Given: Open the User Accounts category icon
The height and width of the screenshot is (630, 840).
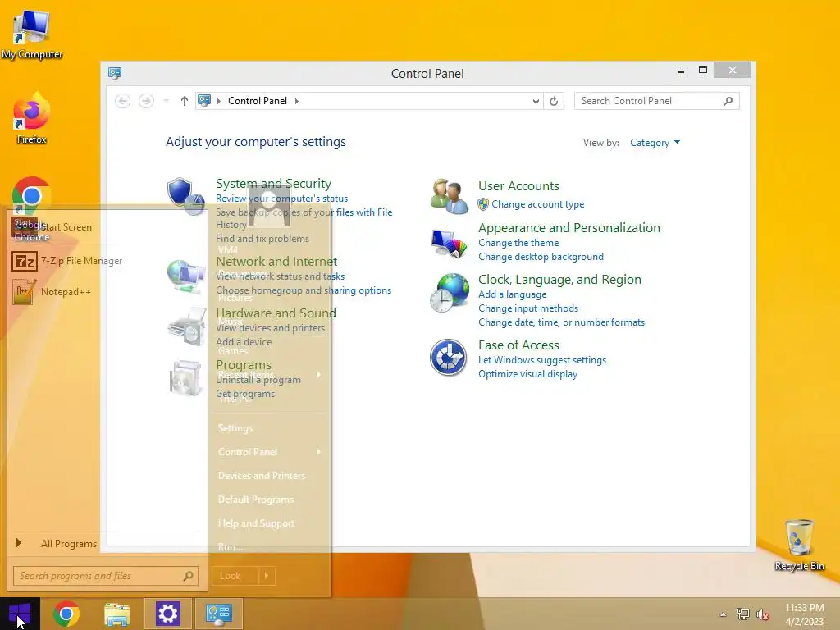Looking at the screenshot, I should pos(449,196).
